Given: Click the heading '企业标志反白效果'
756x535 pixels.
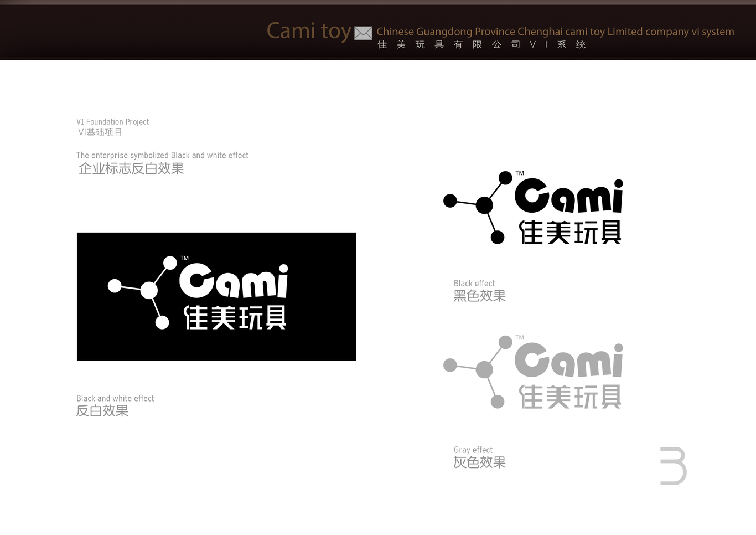Looking at the screenshot, I should tap(131, 169).
